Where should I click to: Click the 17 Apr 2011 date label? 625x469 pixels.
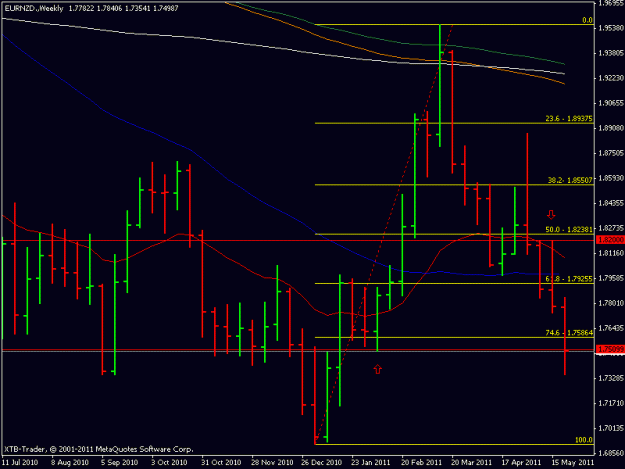tap(521, 462)
